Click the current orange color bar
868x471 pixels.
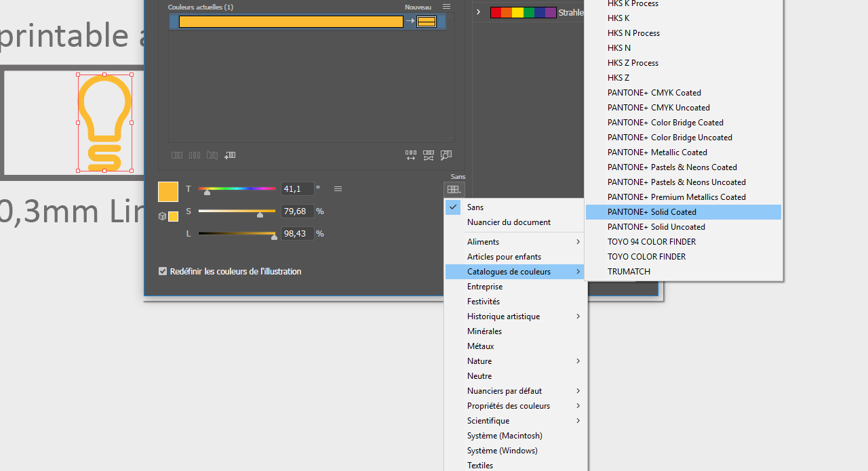(x=291, y=22)
